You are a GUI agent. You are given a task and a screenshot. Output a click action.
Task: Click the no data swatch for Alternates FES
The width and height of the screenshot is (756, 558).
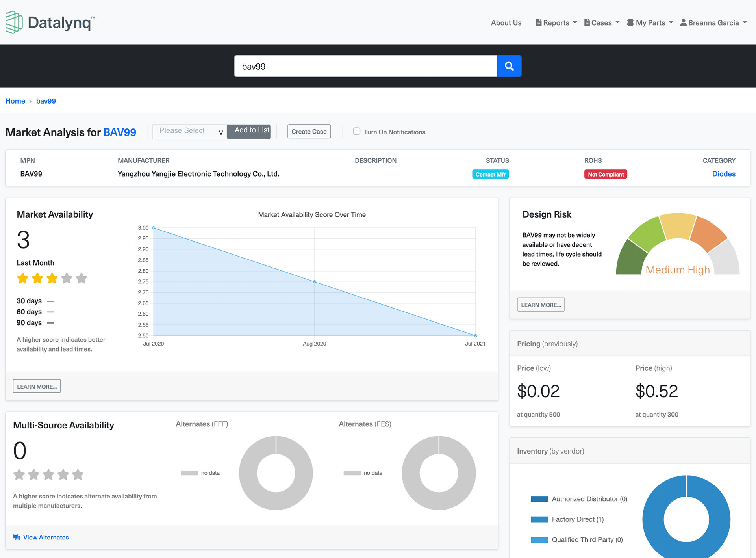pyautogui.click(x=352, y=473)
